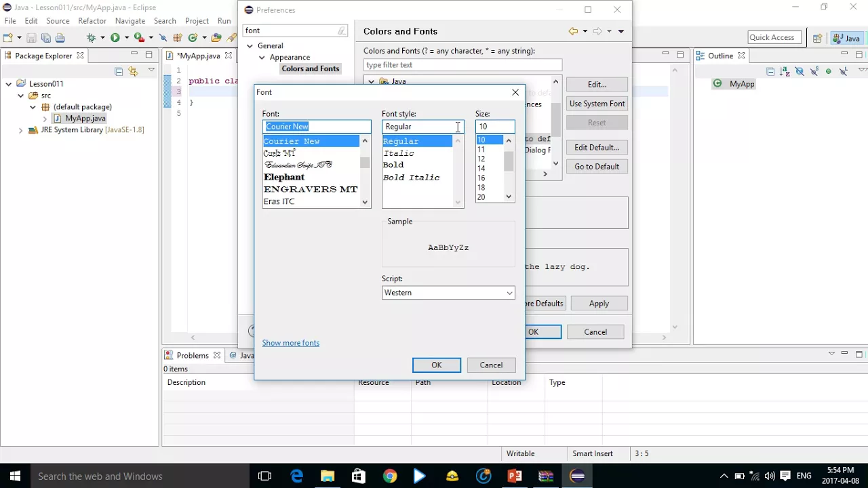This screenshot has width=868, height=488.
Task: Select the *MyApp.java editor tab
Action: pyautogui.click(x=199, y=56)
